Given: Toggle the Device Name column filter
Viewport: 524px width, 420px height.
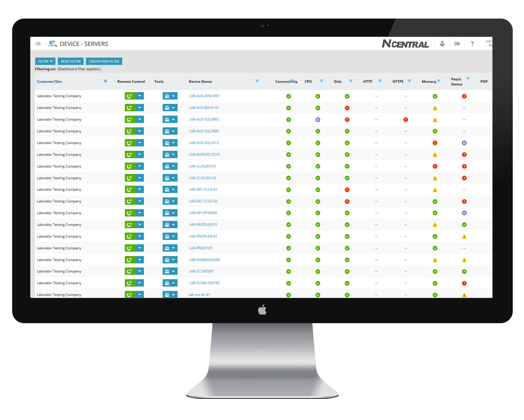Looking at the screenshot, I should 257,81.
